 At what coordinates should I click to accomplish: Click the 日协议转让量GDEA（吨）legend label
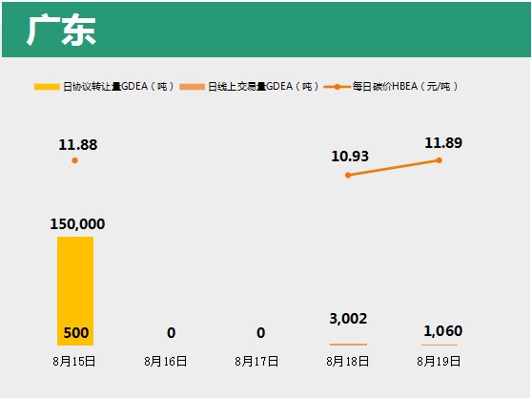click(x=118, y=87)
